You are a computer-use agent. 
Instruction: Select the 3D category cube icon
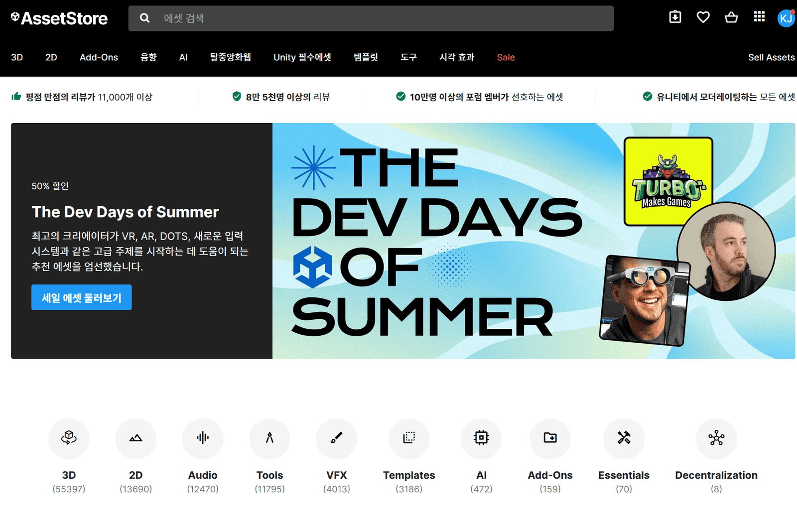69,438
